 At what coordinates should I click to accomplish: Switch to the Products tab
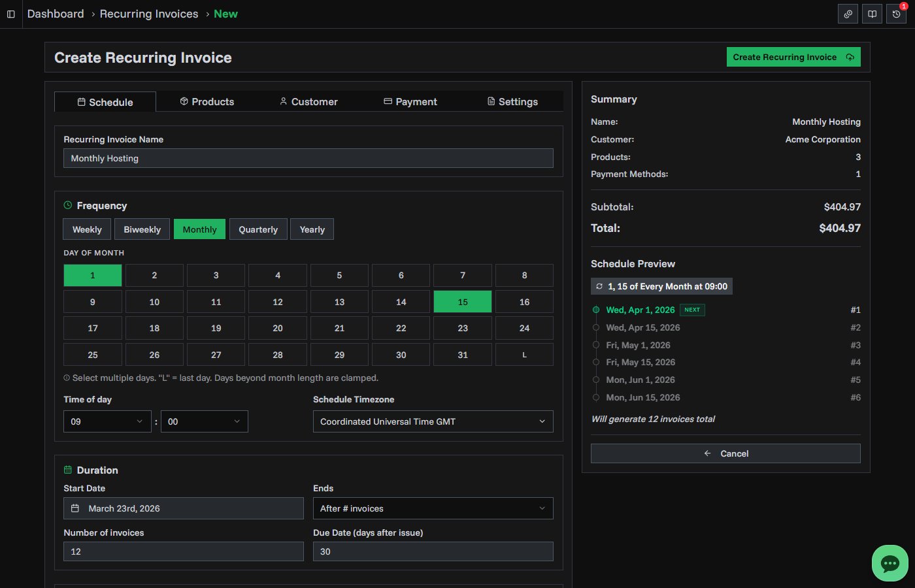coord(207,101)
